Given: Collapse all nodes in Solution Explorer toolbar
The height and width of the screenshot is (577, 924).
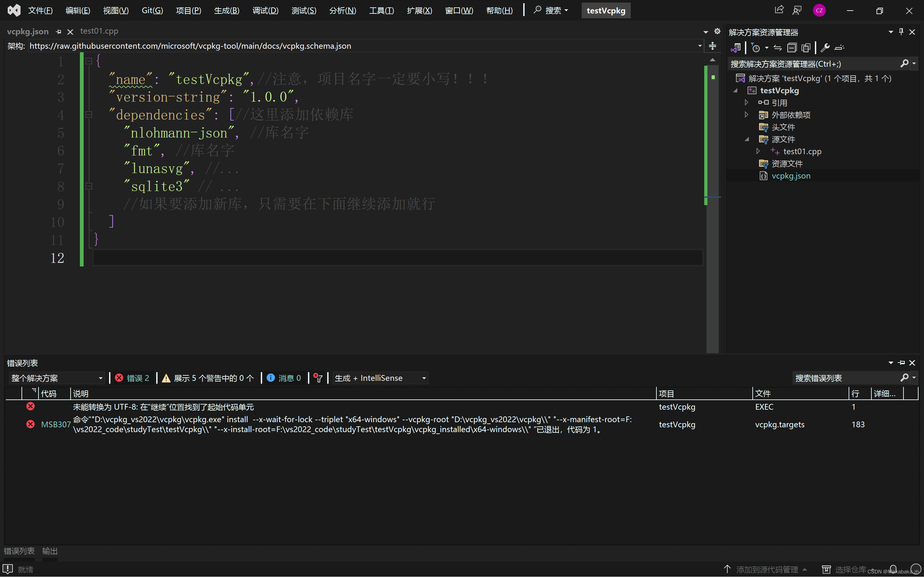Looking at the screenshot, I should 792,47.
